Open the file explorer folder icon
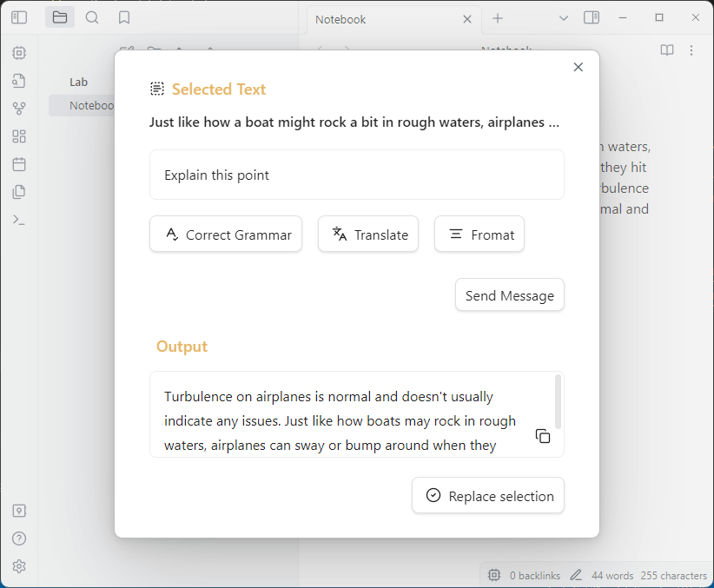714x588 pixels. (60, 17)
